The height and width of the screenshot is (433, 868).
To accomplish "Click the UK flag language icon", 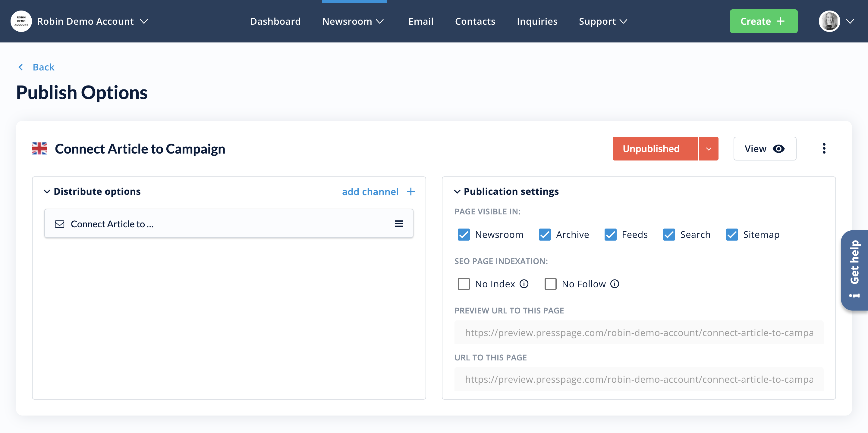I will [x=39, y=148].
